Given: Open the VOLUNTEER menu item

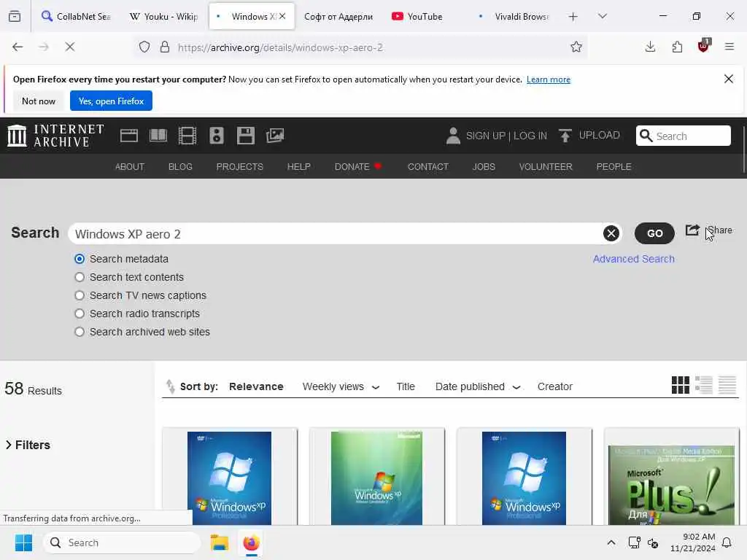Looking at the screenshot, I should click(546, 167).
